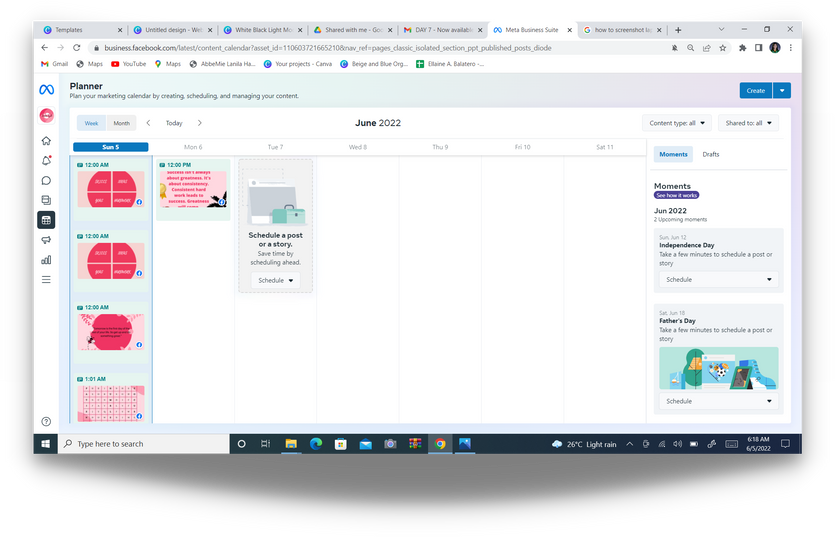
Task: Open Gmail bookmark
Action: click(x=55, y=64)
